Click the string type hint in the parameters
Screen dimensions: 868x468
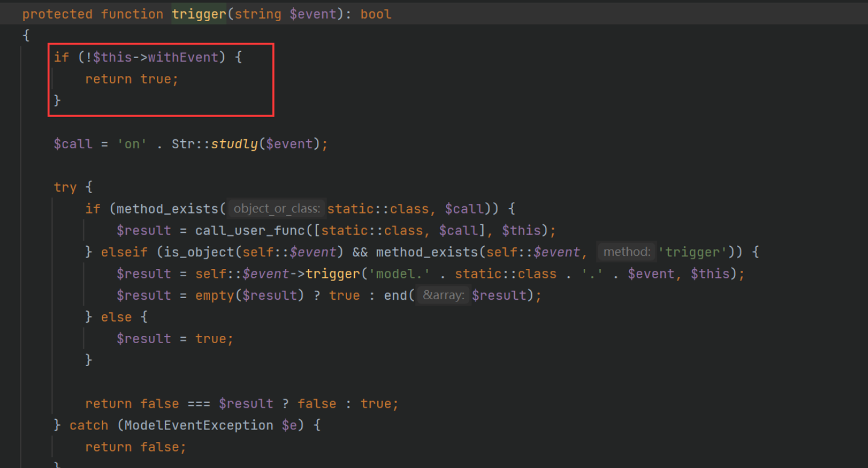(x=258, y=14)
